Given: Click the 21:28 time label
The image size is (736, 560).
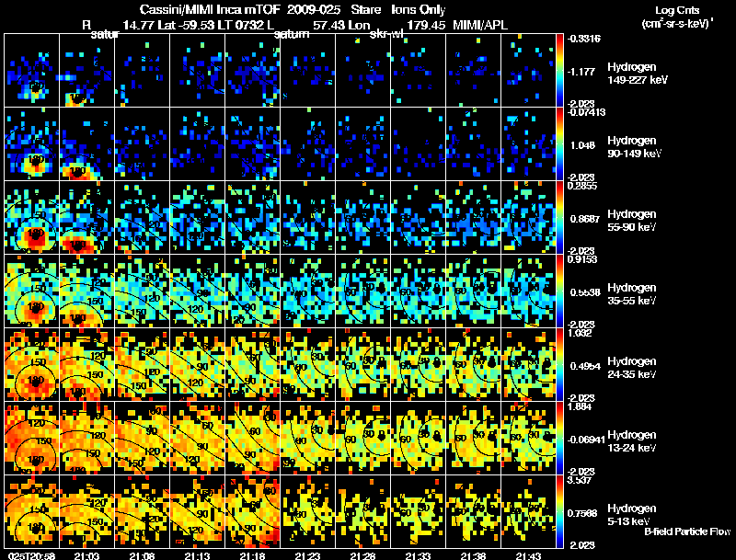Looking at the screenshot, I should pyautogui.click(x=362, y=555).
